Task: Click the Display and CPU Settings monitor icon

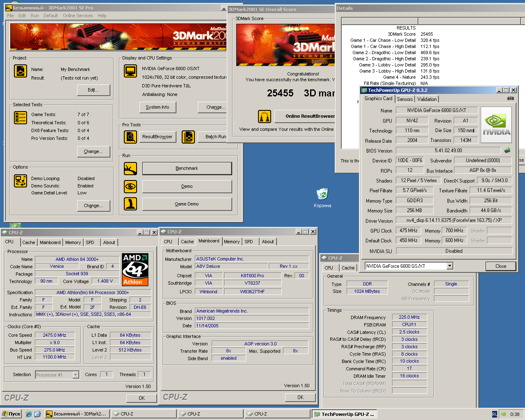Action: pyautogui.click(x=130, y=71)
